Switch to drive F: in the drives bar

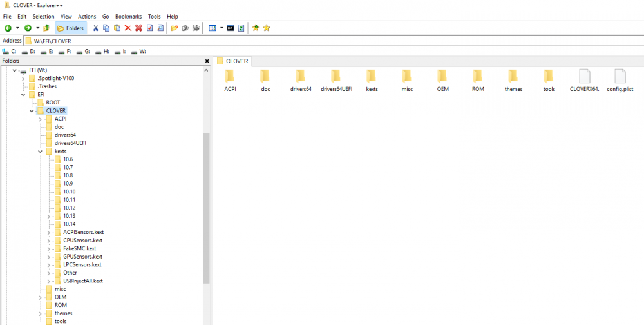coord(64,52)
